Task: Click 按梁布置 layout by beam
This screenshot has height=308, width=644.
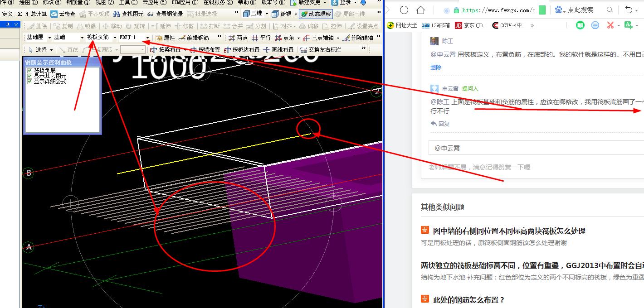Action: [x=165, y=50]
